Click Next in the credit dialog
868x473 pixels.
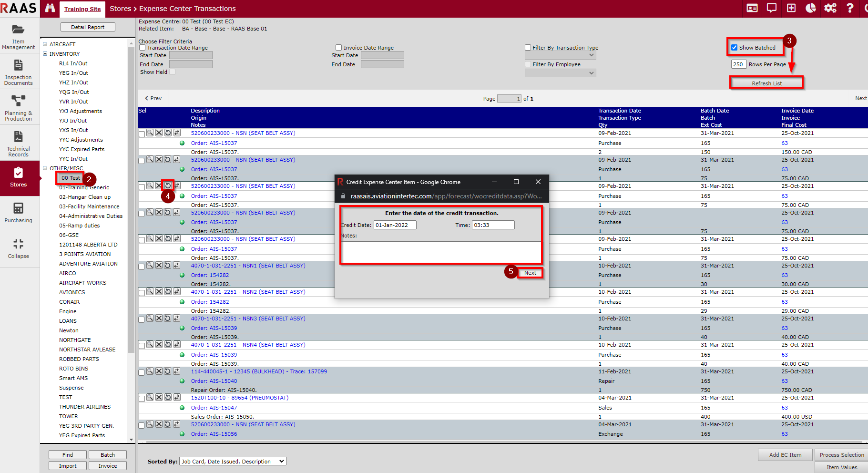(x=530, y=273)
